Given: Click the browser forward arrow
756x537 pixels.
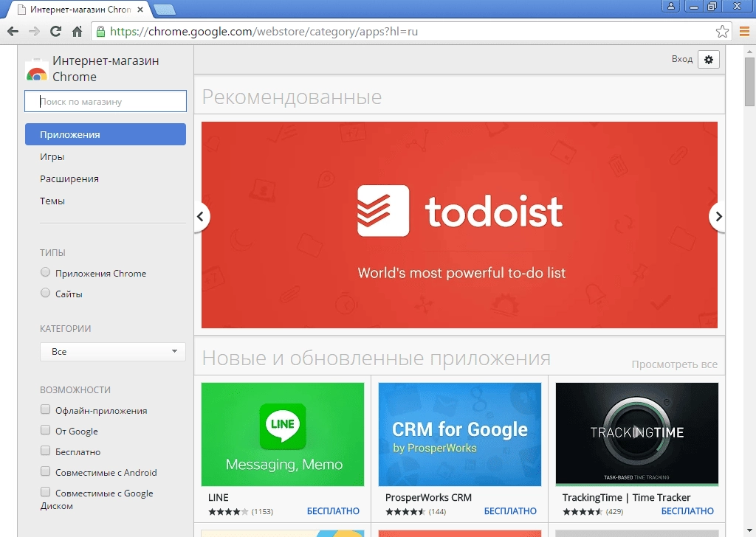Looking at the screenshot, I should [34, 32].
